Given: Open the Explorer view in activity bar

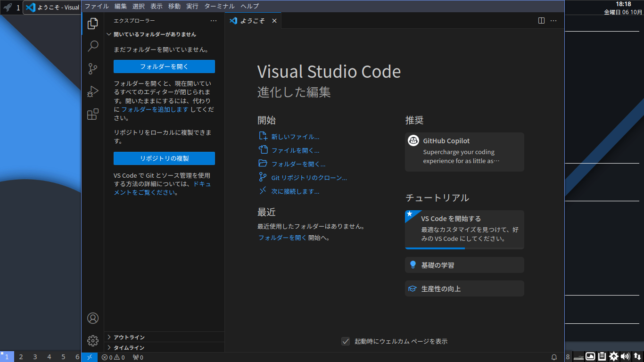Looking at the screenshot, I should (x=93, y=23).
